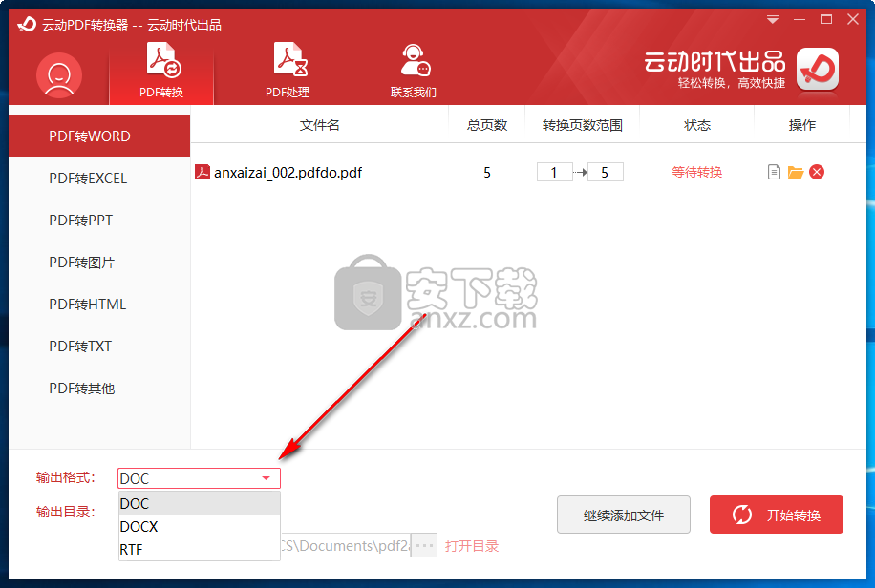This screenshot has width=875, height=588.
Task: Click the user avatar profile icon
Action: [x=59, y=75]
